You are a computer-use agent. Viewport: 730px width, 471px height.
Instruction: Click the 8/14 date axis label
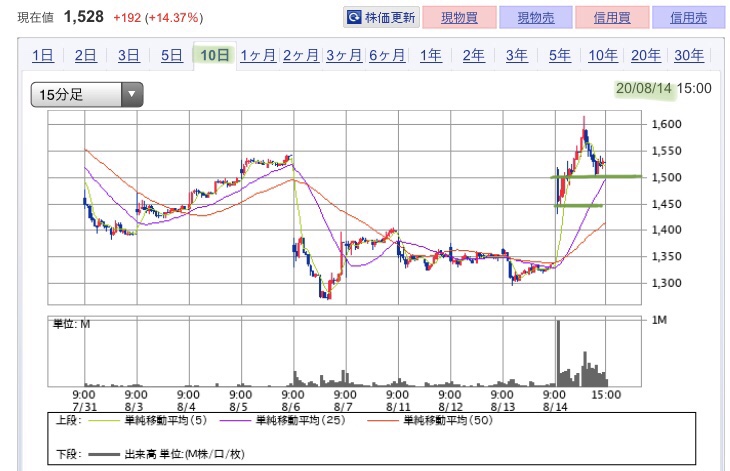pos(555,407)
